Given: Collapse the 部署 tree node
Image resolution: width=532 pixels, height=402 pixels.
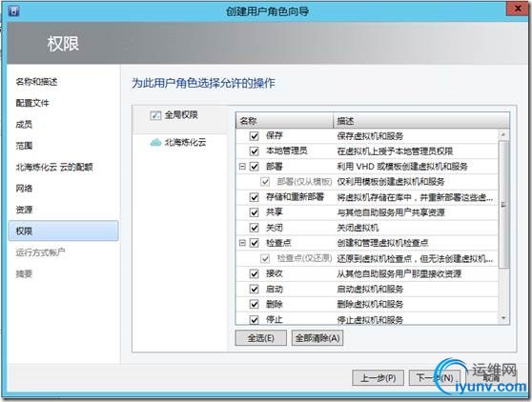Looking at the screenshot, I should click(242, 167).
